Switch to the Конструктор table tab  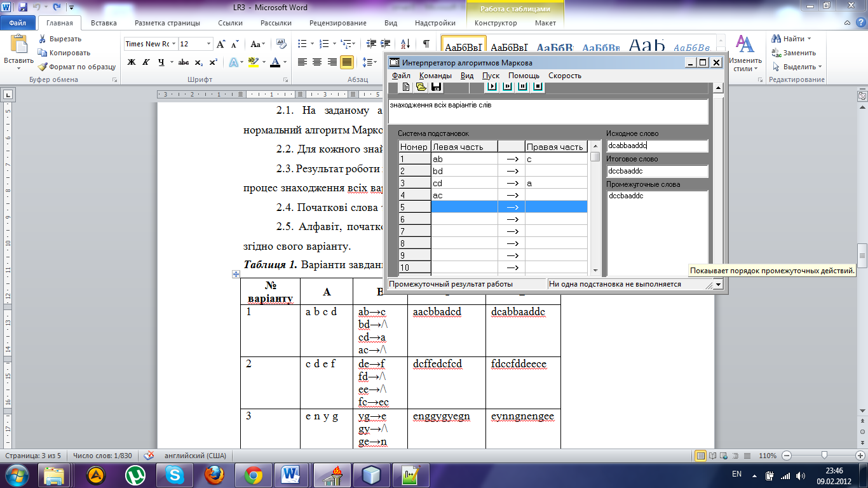point(496,23)
